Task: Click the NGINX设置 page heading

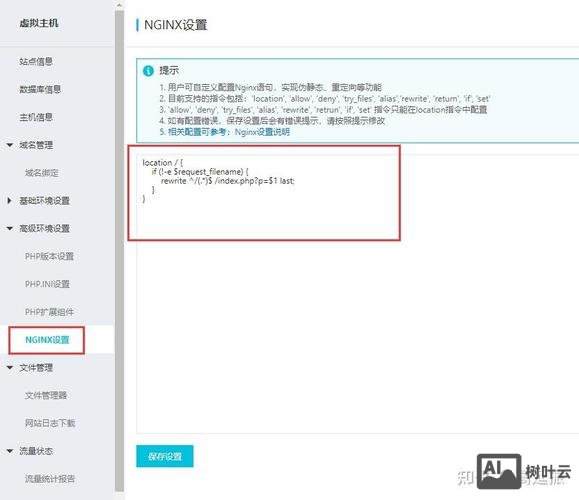Action: (175, 25)
